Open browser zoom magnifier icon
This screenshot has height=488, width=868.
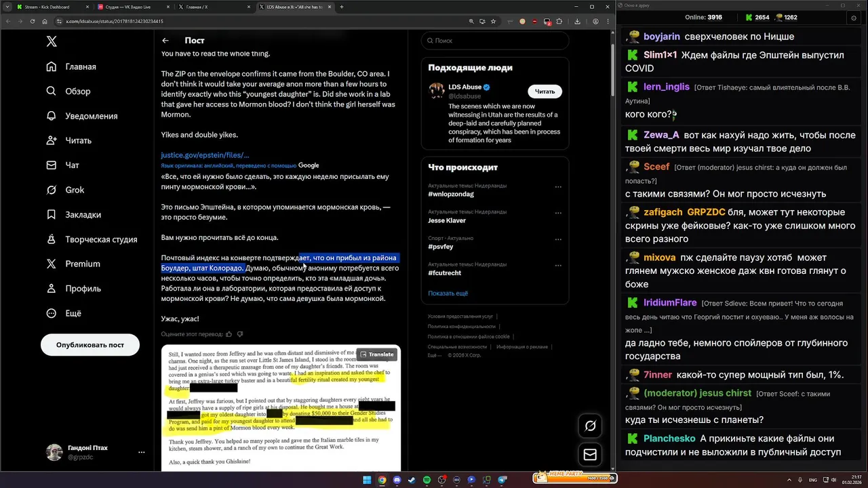click(x=471, y=21)
